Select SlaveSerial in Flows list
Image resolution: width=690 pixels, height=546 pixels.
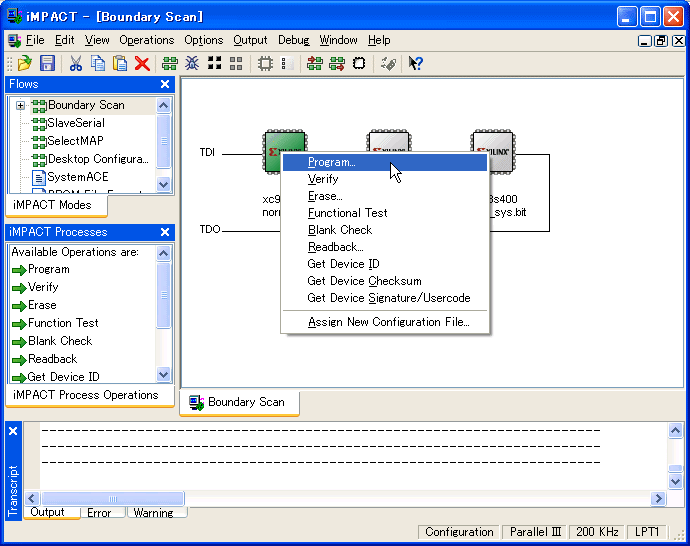coord(75,123)
